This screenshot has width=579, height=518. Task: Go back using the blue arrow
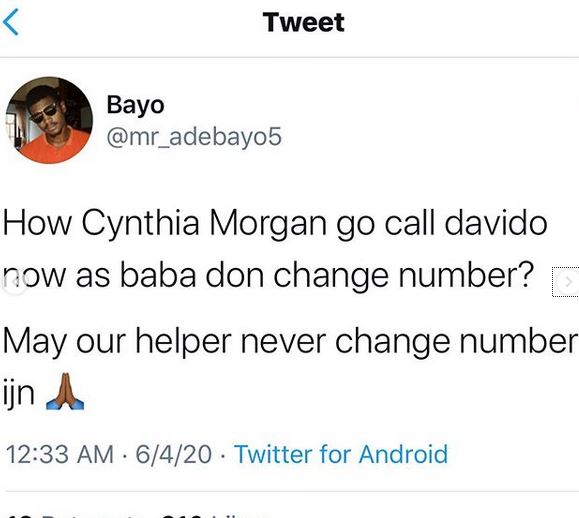11,22
